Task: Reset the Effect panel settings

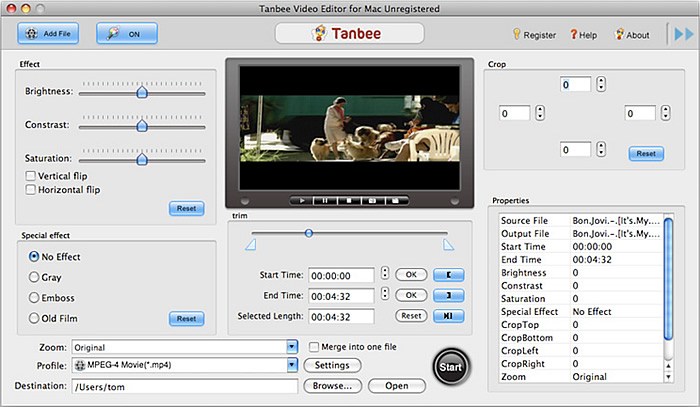Action: click(x=187, y=208)
